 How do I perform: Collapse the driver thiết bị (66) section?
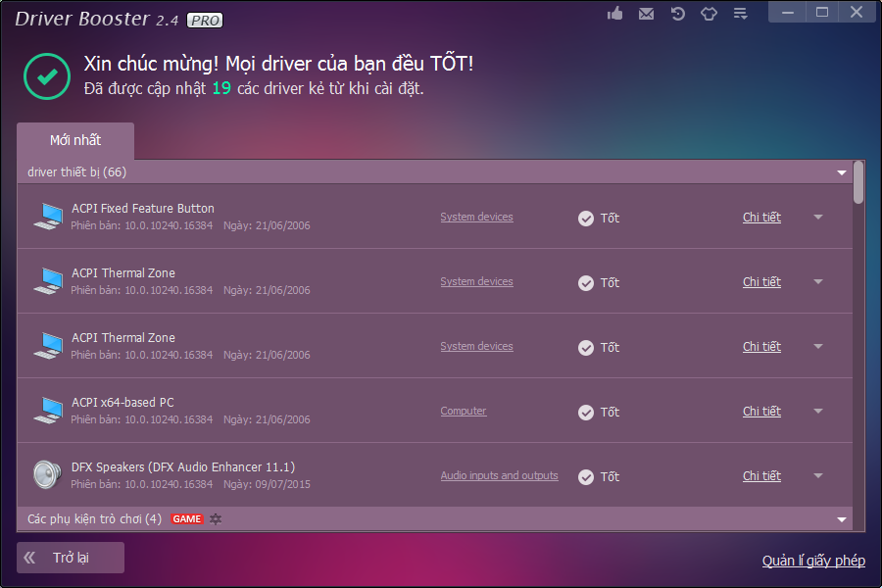click(x=842, y=172)
